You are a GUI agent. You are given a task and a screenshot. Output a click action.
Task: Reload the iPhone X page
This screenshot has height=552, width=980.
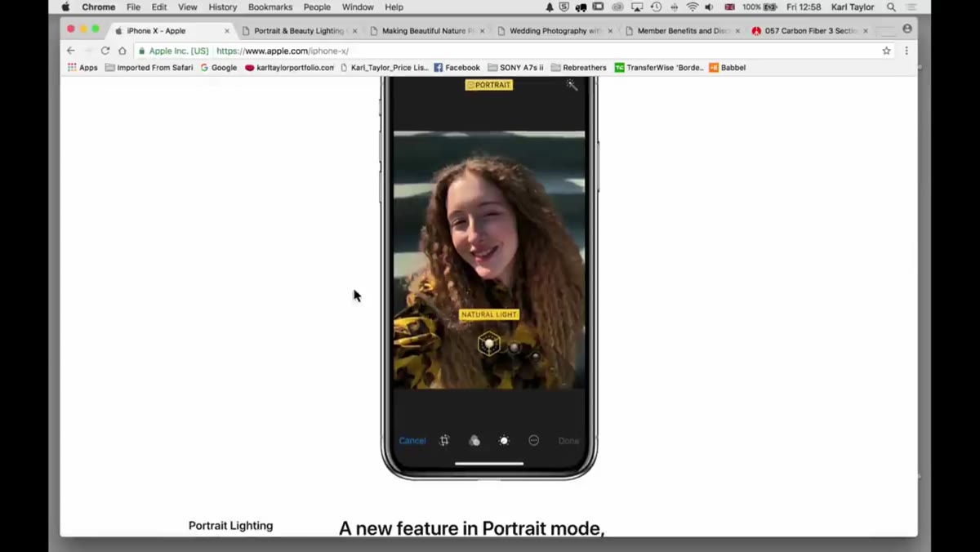(105, 51)
